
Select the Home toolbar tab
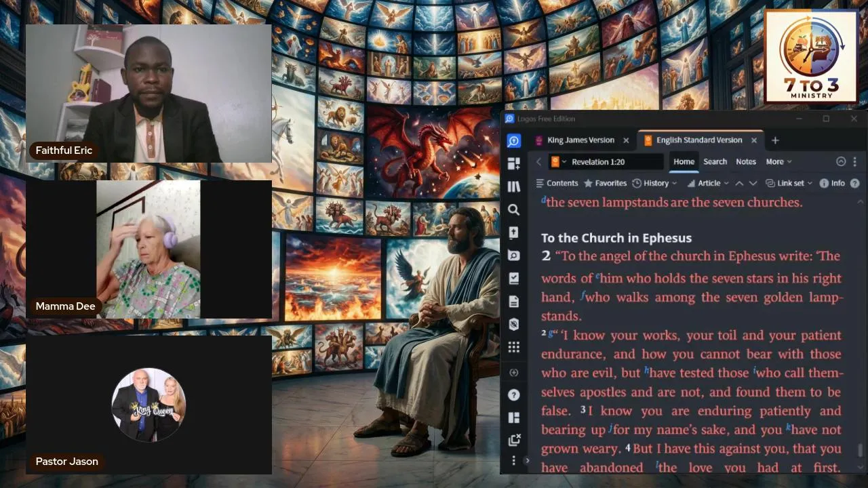click(x=684, y=162)
